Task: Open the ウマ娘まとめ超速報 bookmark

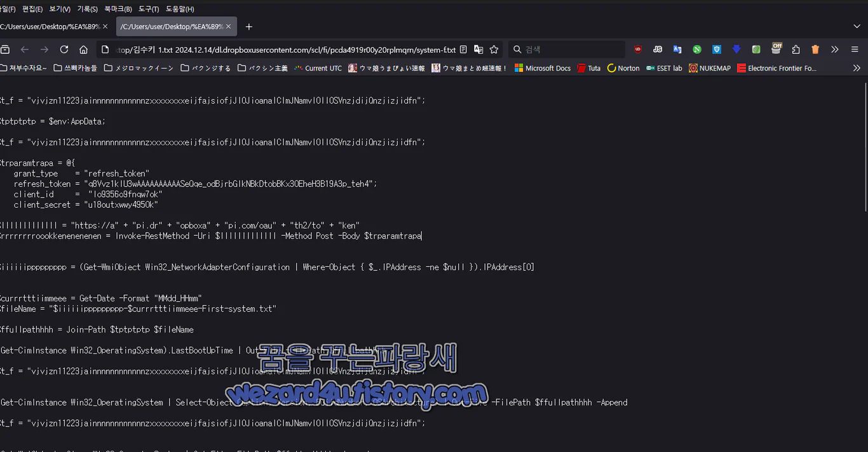Action: (x=470, y=68)
